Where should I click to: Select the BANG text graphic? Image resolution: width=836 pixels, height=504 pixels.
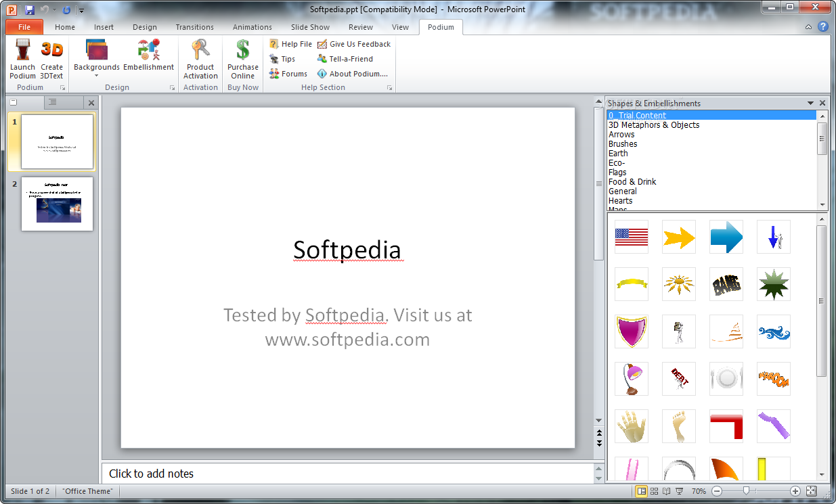coord(726,284)
